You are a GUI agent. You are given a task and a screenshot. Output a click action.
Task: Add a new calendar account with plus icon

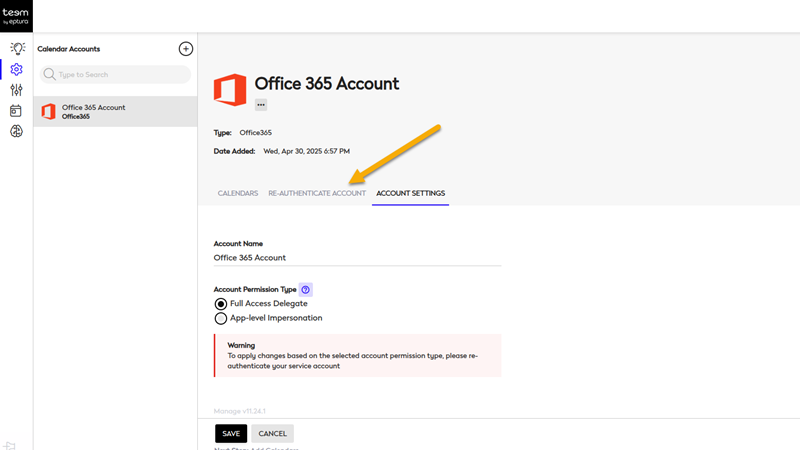(186, 48)
